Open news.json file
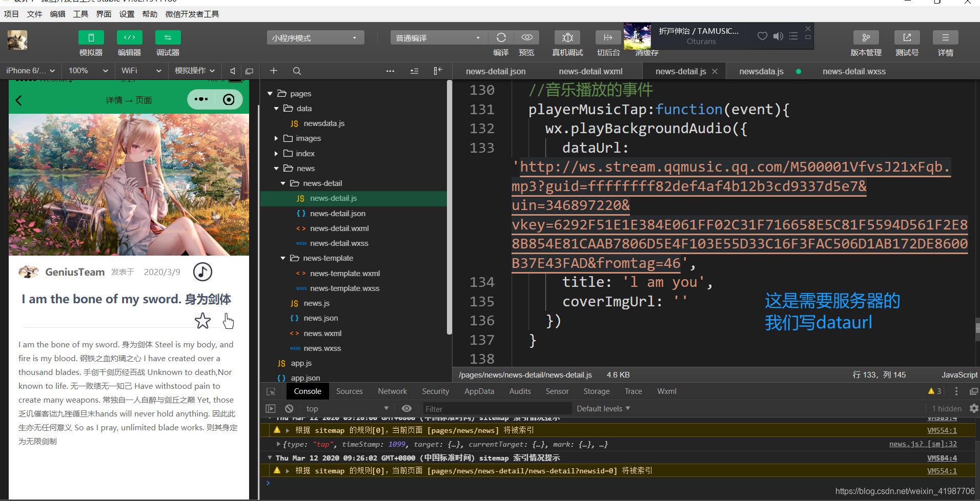The height and width of the screenshot is (501, 980). [320, 318]
